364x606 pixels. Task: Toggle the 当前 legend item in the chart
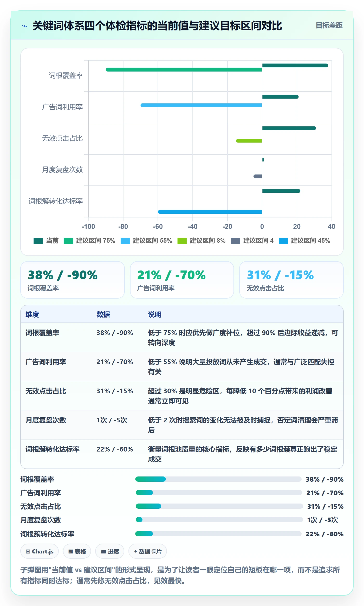click(46, 241)
